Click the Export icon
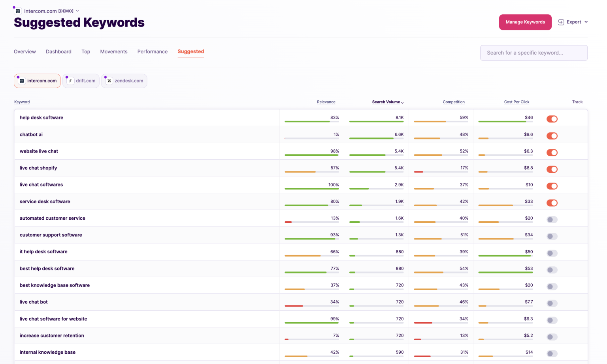Screen dimensions: 607x364 561,22
